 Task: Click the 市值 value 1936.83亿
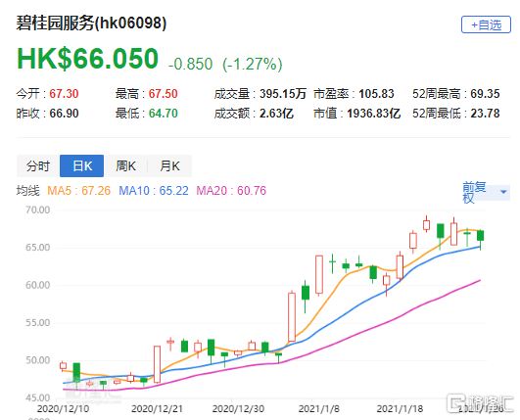pos(374,114)
